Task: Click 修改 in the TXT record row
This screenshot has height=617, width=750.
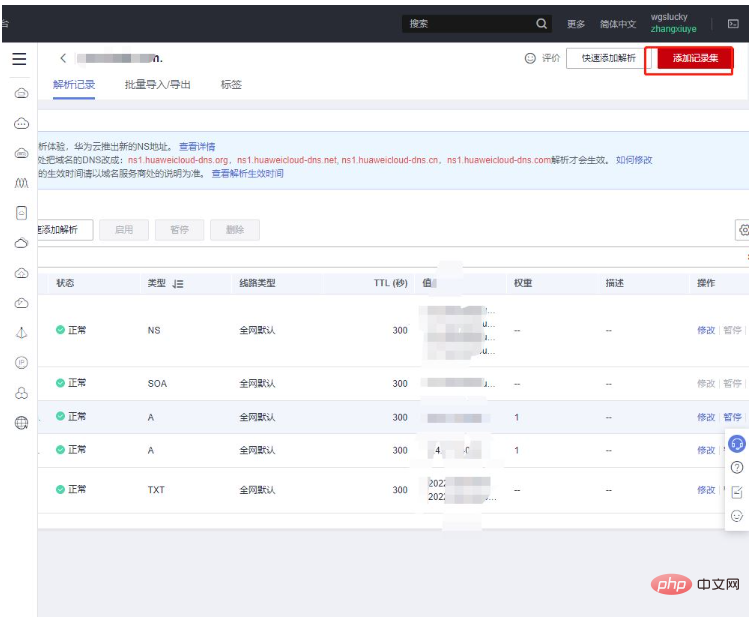Action: click(706, 490)
